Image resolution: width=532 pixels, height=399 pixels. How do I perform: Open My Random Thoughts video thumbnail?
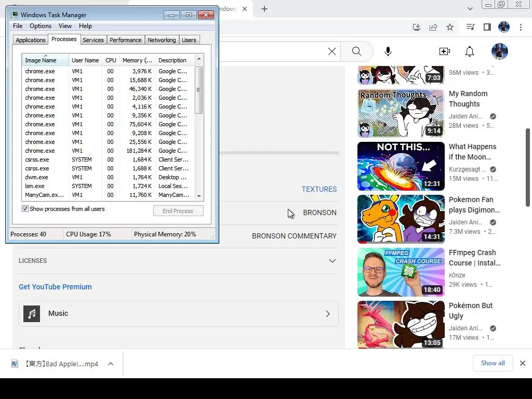coord(401,113)
